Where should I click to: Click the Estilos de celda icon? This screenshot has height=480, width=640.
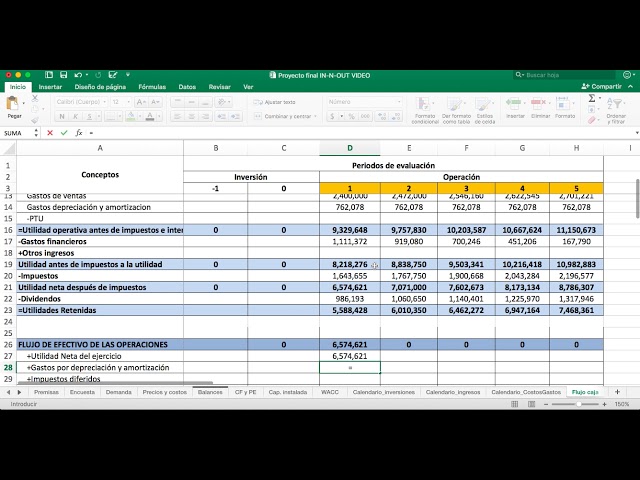click(x=484, y=104)
